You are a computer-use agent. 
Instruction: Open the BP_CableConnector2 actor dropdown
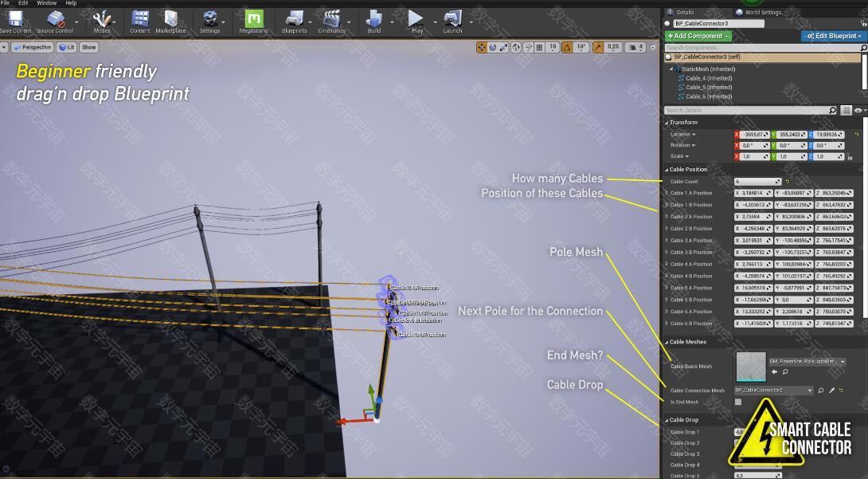[x=773, y=391]
